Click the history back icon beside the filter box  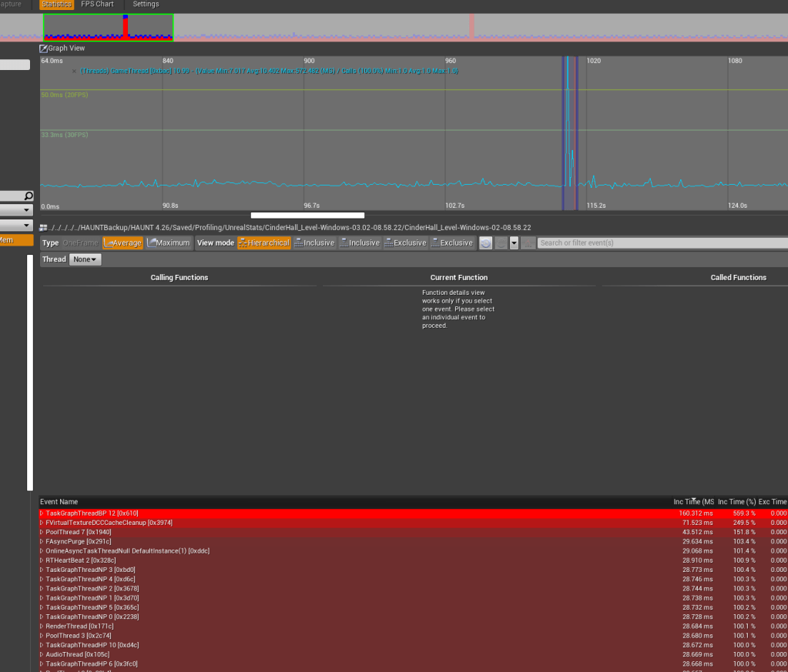485,243
